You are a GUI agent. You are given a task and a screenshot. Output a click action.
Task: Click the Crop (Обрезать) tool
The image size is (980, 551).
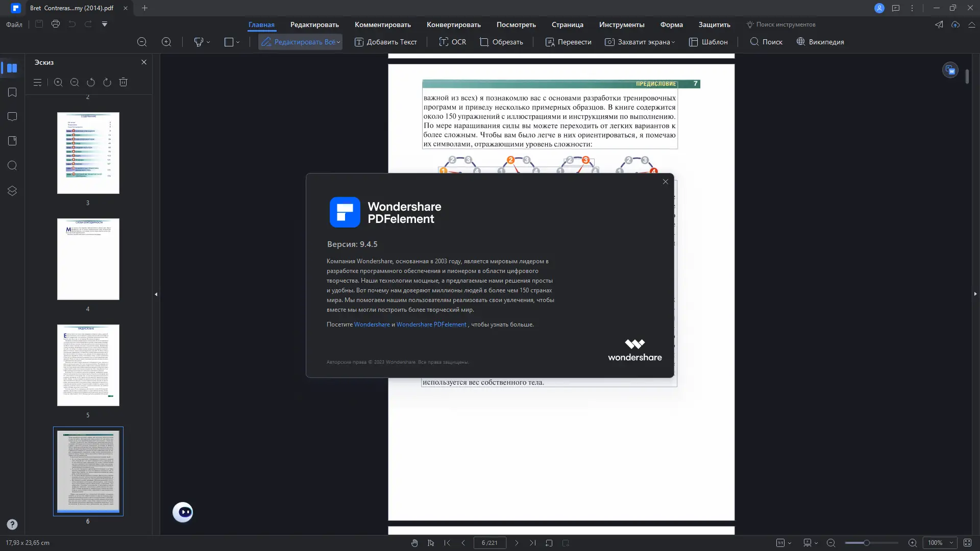point(501,42)
